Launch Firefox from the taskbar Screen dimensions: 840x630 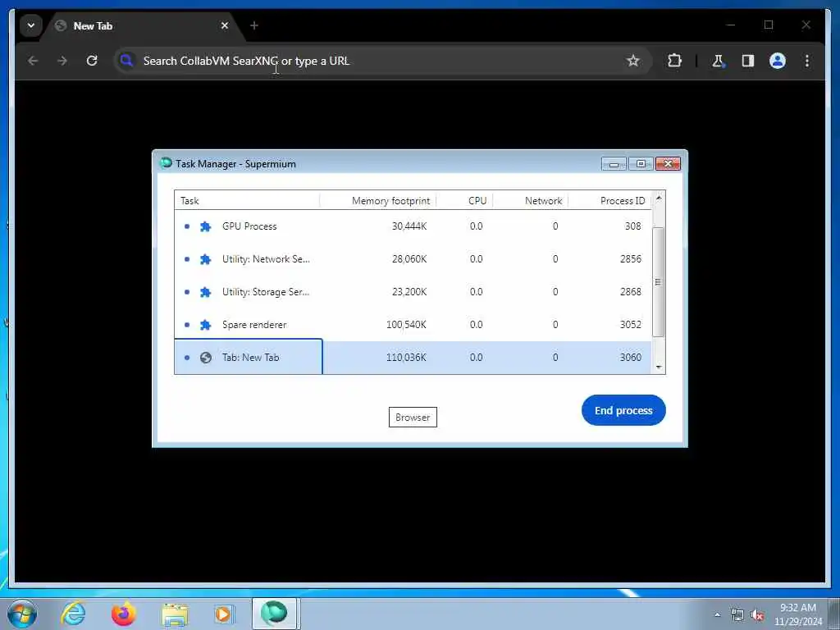click(x=123, y=614)
